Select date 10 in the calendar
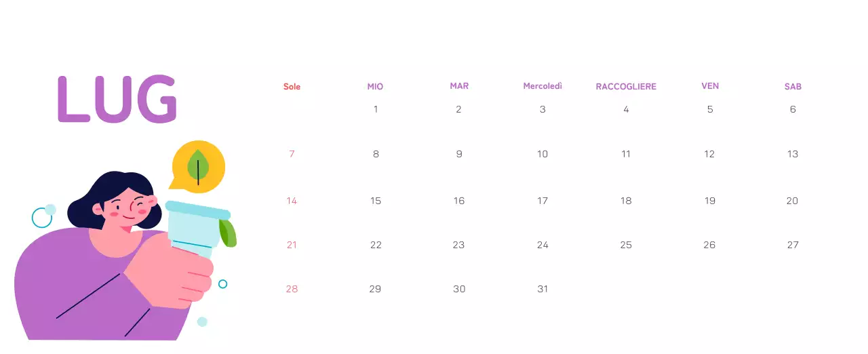 coord(542,154)
